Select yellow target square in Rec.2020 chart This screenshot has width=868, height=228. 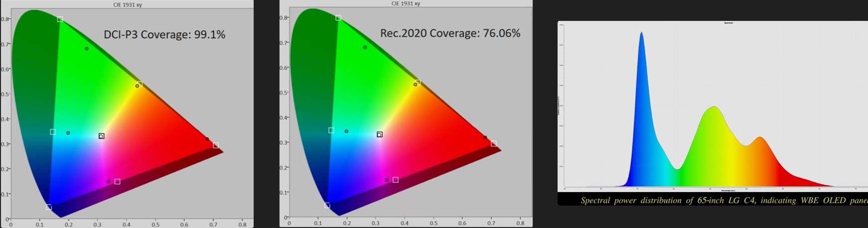coord(418,83)
